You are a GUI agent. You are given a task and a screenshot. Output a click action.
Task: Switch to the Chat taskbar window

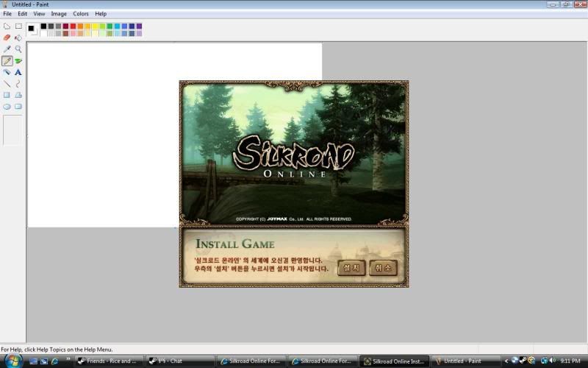(180, 361)
